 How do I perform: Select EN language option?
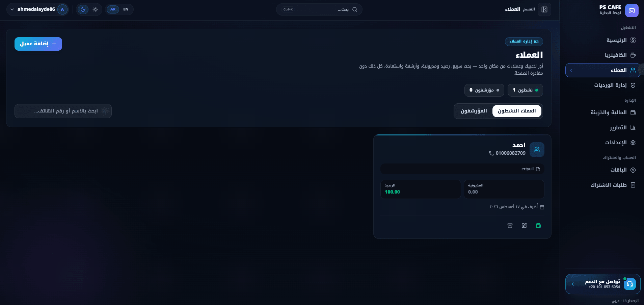[126, 9]
